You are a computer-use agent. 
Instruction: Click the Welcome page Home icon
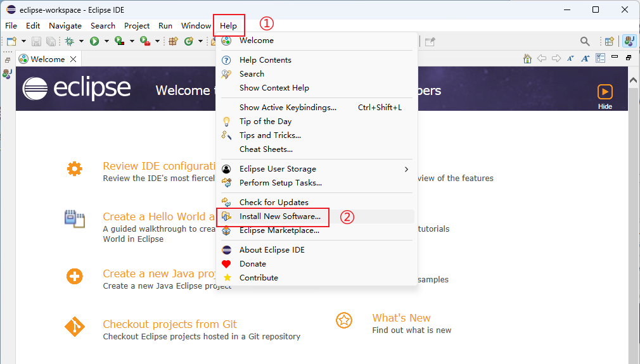(x=527, y=59)
